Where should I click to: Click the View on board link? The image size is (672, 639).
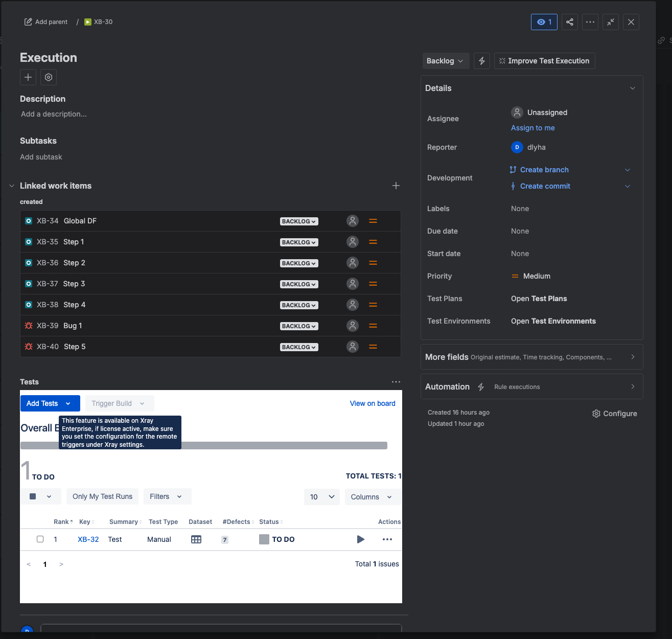click(373, 403)
